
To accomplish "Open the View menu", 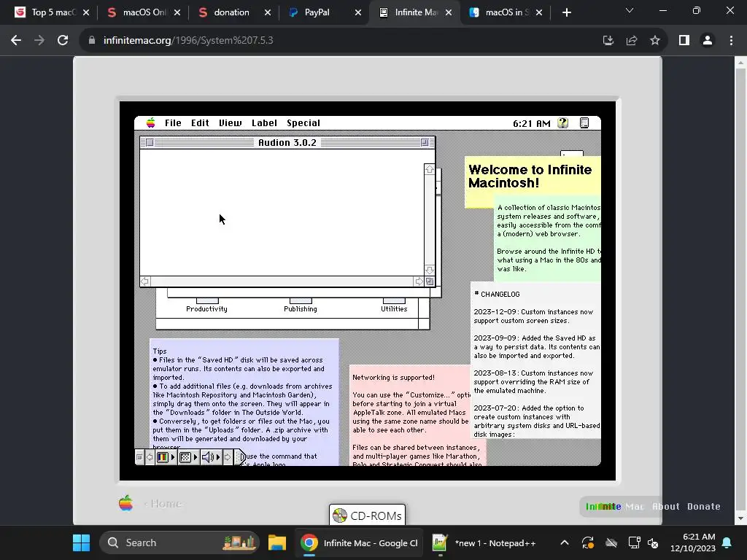I will pos(230,122).
